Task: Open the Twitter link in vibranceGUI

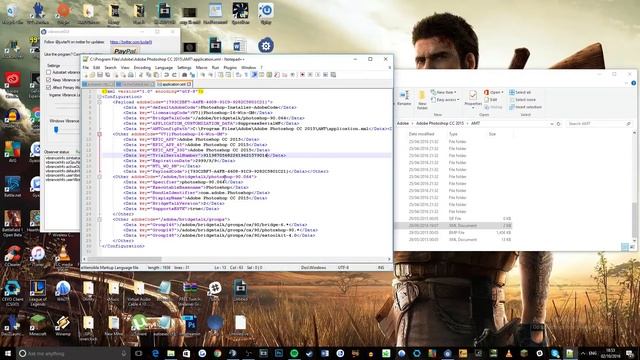Action: coord(131,42)
